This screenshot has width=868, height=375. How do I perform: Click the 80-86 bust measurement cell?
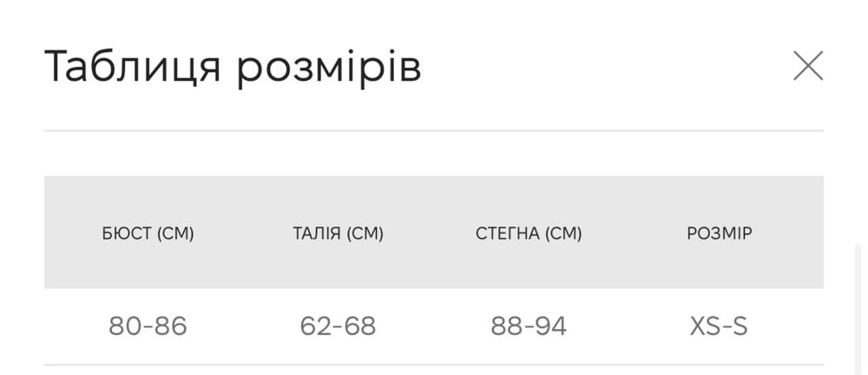tap(148, 326)
